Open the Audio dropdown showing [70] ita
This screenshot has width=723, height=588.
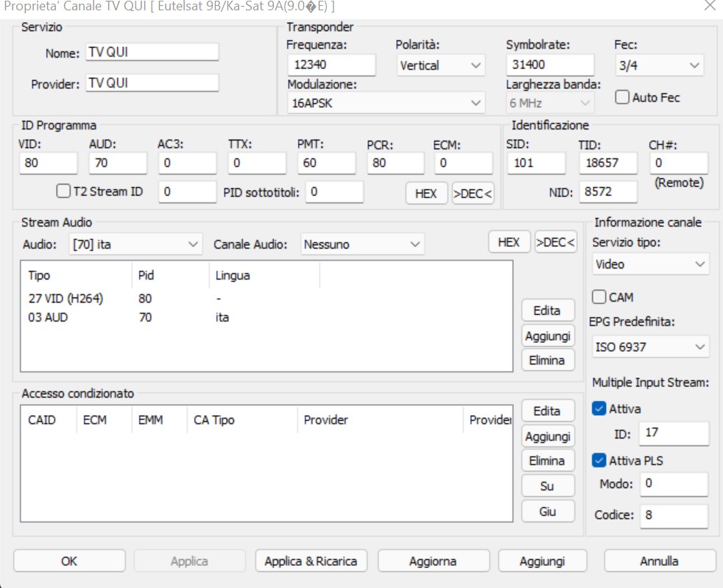tap(135, 244)
